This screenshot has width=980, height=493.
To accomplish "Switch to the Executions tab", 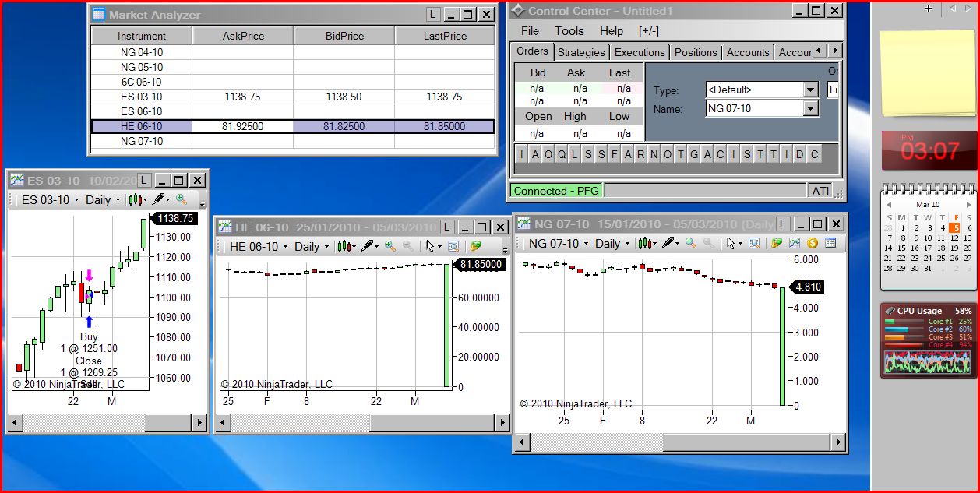I will 640,52.
